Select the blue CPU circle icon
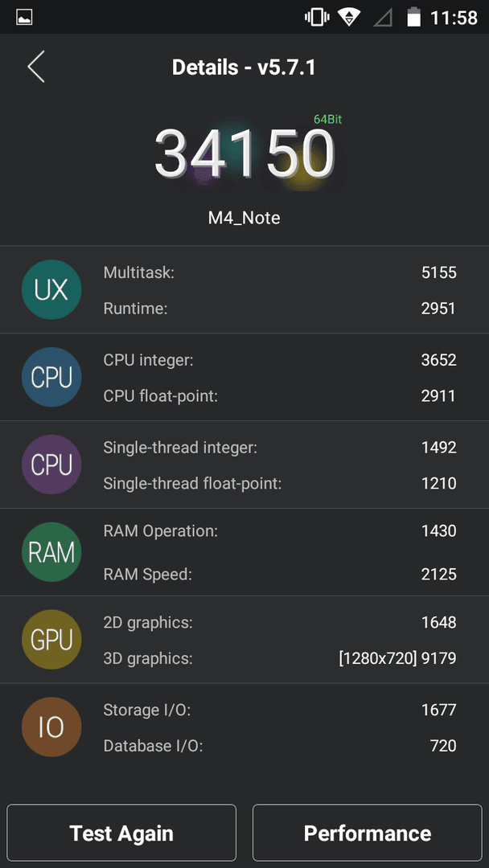Screen dimensions: 489x868 [x=51, y=377]
